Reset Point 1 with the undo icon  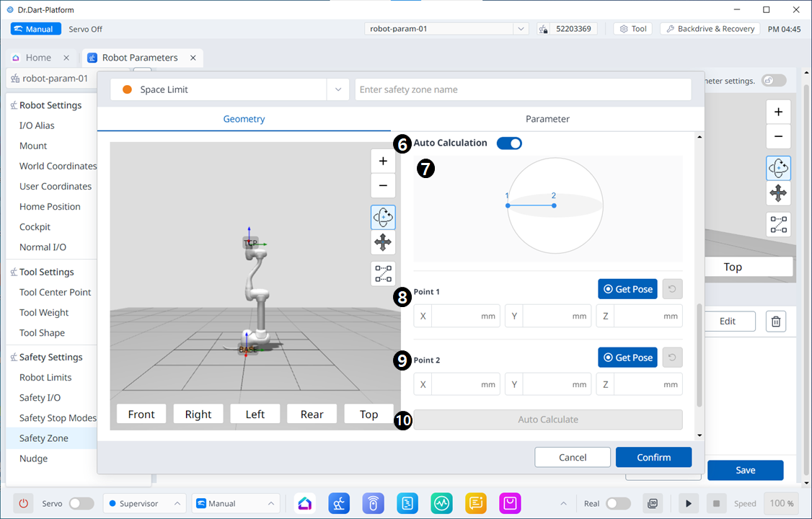click(672, 289)
